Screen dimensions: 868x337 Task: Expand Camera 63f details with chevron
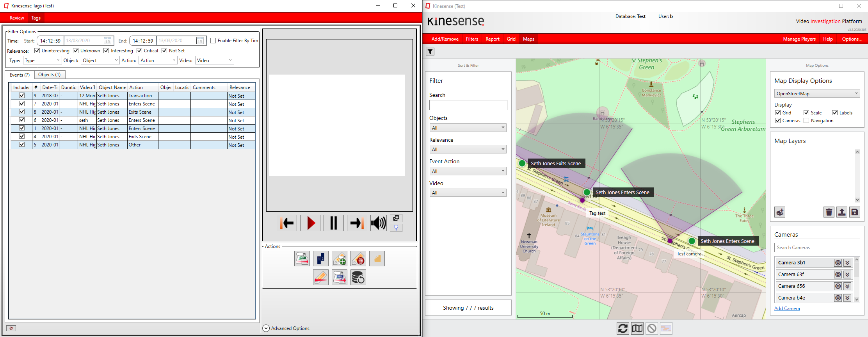click(x=847, y=275)
